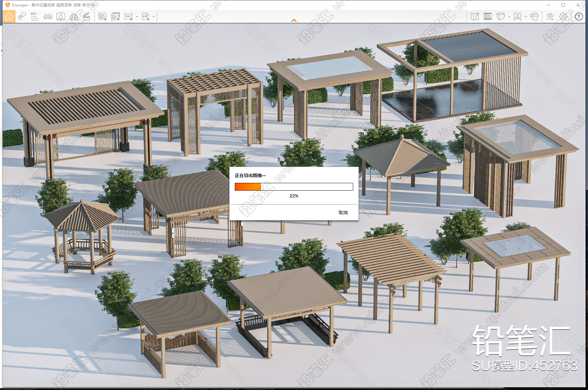Minimize the Enscape window

(x=549, y=5)
